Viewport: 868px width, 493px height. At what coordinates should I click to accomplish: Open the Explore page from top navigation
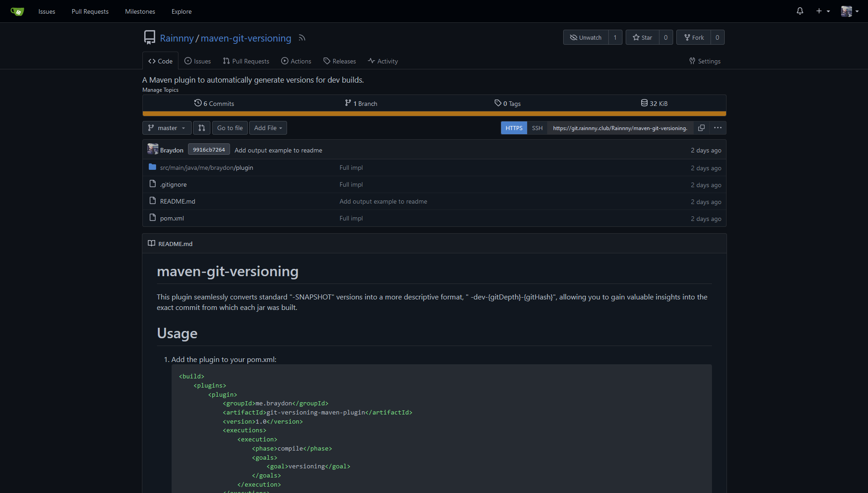tap(181, 11)
